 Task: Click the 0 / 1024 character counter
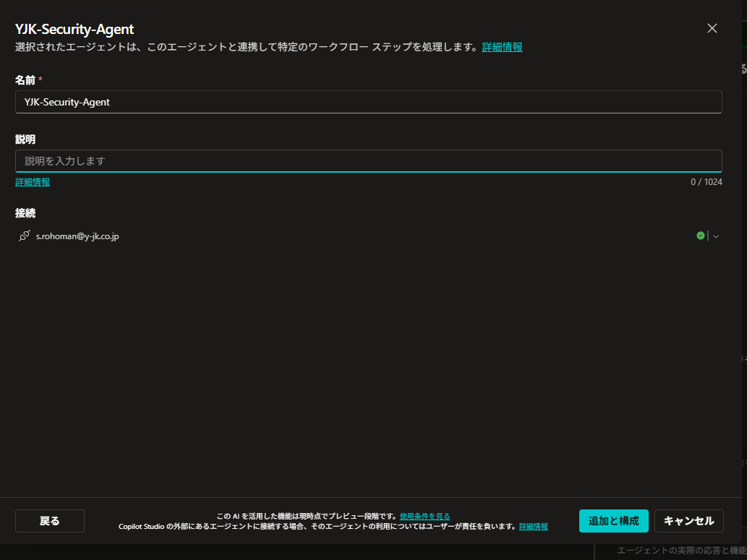coord(706,182)
